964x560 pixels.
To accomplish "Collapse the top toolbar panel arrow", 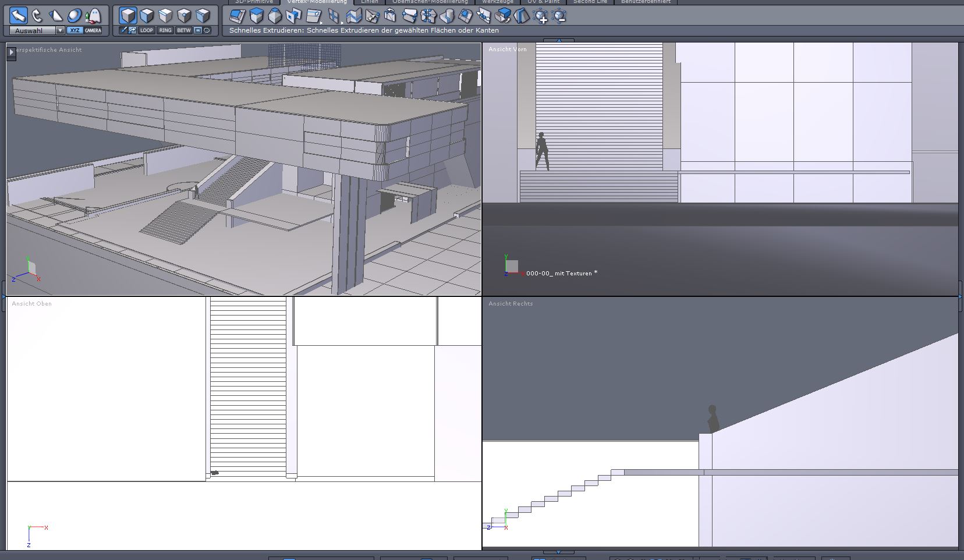I will tap(558, 40).
